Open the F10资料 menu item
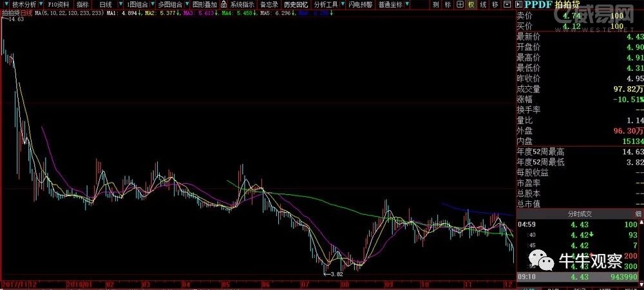This screenshot has width=644, height=290. [58, 4]
